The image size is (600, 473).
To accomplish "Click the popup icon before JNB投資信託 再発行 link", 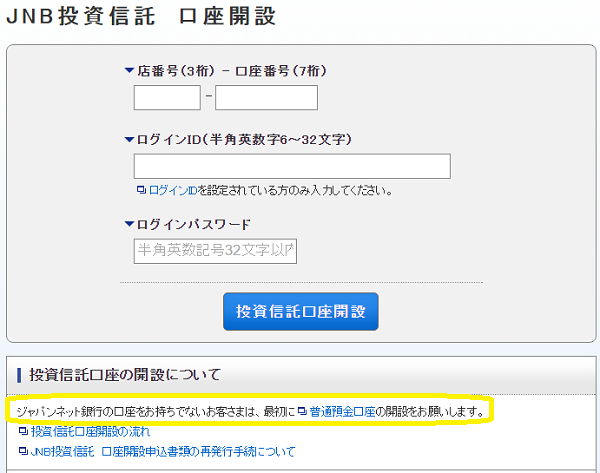I will coord(23,451).
